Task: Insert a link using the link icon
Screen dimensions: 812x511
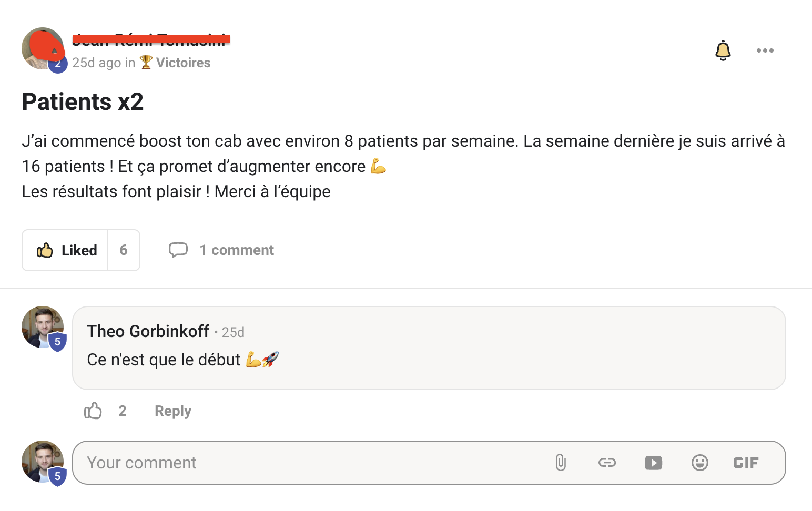Action: pos(607,463)
